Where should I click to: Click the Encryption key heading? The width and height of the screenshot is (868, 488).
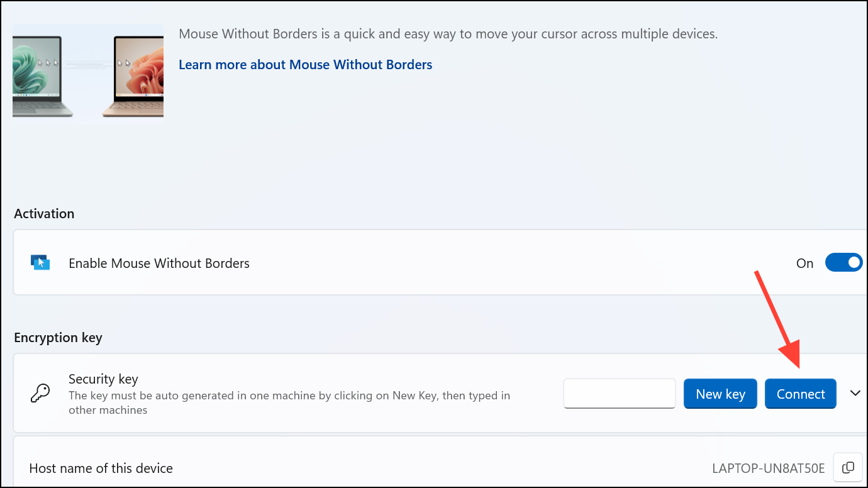point(58,337)
